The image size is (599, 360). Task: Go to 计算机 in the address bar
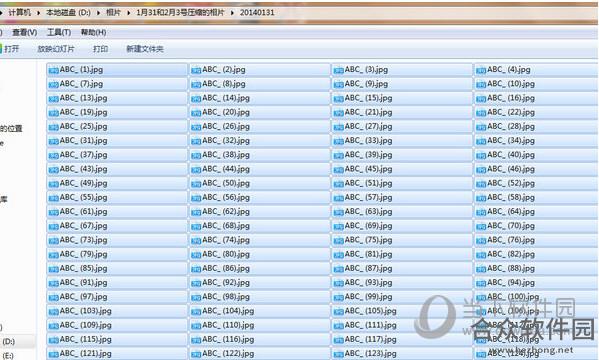pyautogui.click(x=19, y=13)
